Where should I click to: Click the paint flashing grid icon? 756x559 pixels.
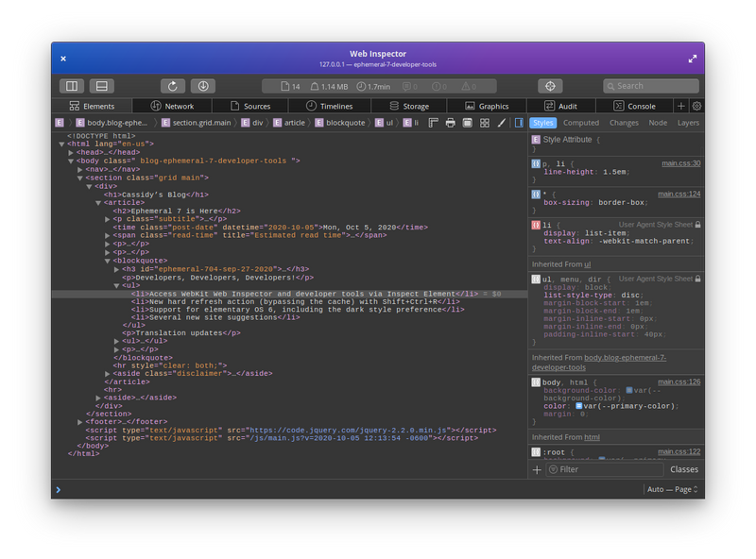485,123
